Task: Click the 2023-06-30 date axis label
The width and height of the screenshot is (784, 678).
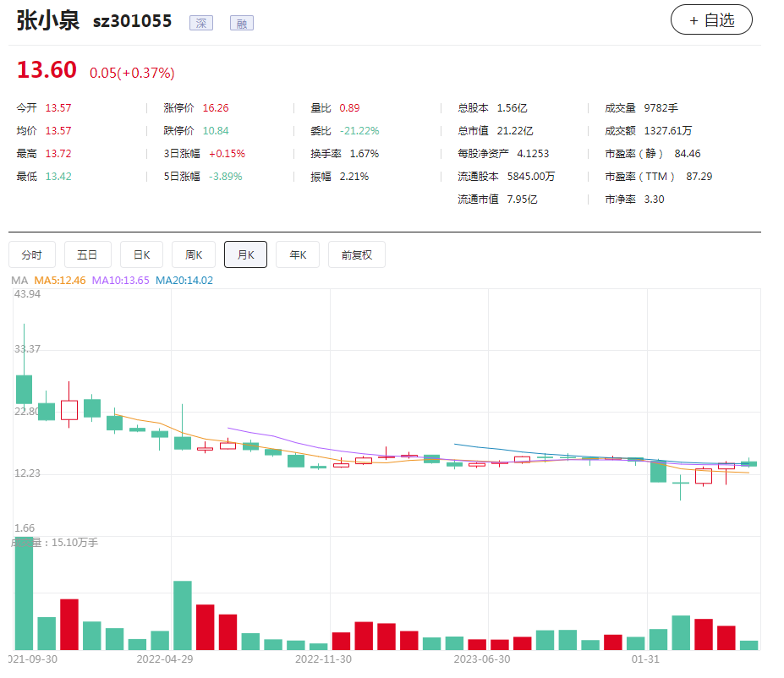Action: point(482,659)
